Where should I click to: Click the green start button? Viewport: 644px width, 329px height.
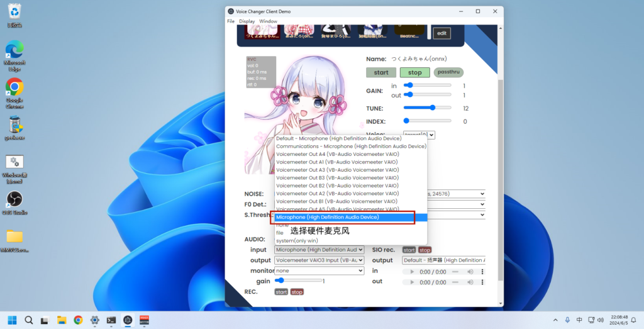[381, 72]
